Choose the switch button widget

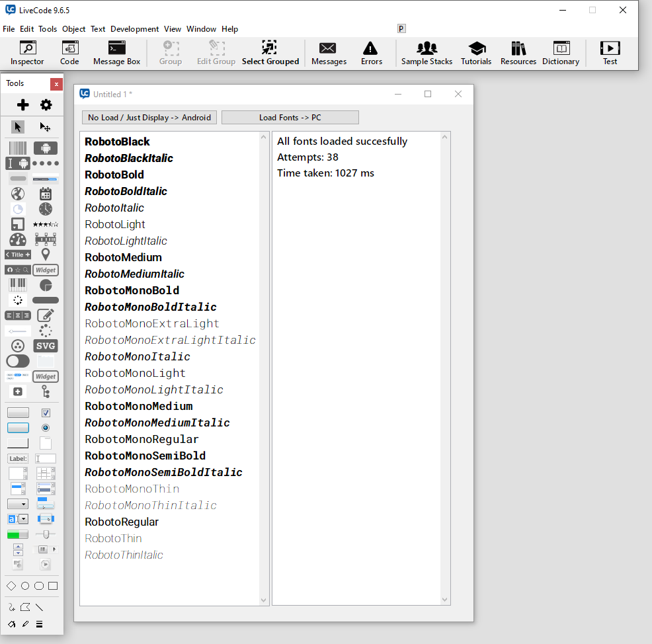tap(18, 361)
